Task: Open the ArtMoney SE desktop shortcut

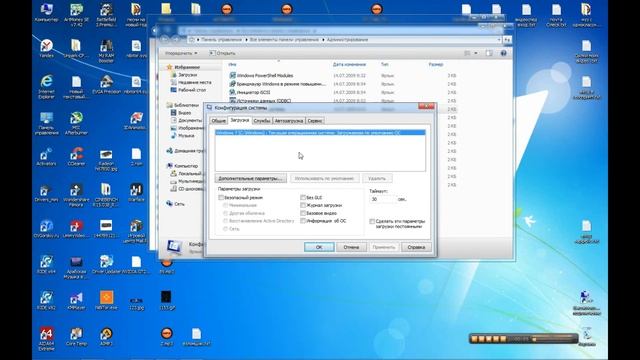Action: pos(76,15)
